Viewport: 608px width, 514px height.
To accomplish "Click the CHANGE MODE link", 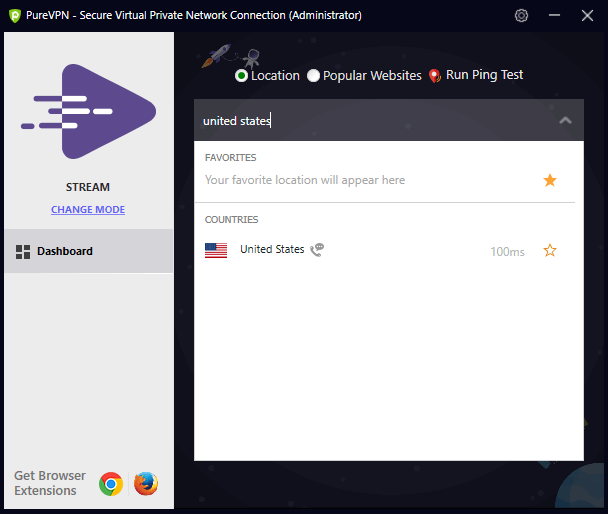I will coord(88,210).
